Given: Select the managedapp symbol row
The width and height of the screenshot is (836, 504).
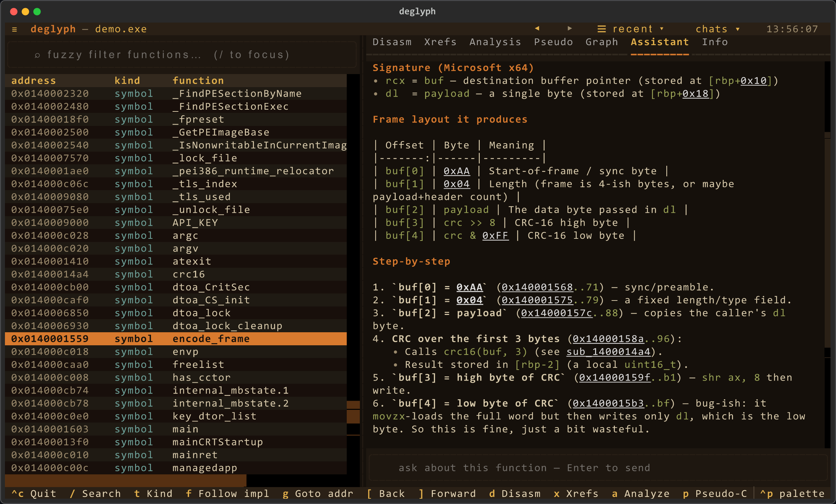Looking at the screenshot, I should coord(176,468).
